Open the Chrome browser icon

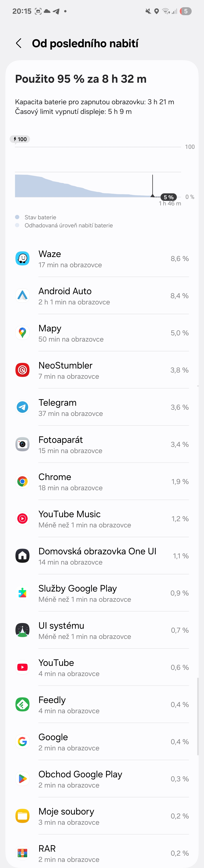(x=22, y=481)
